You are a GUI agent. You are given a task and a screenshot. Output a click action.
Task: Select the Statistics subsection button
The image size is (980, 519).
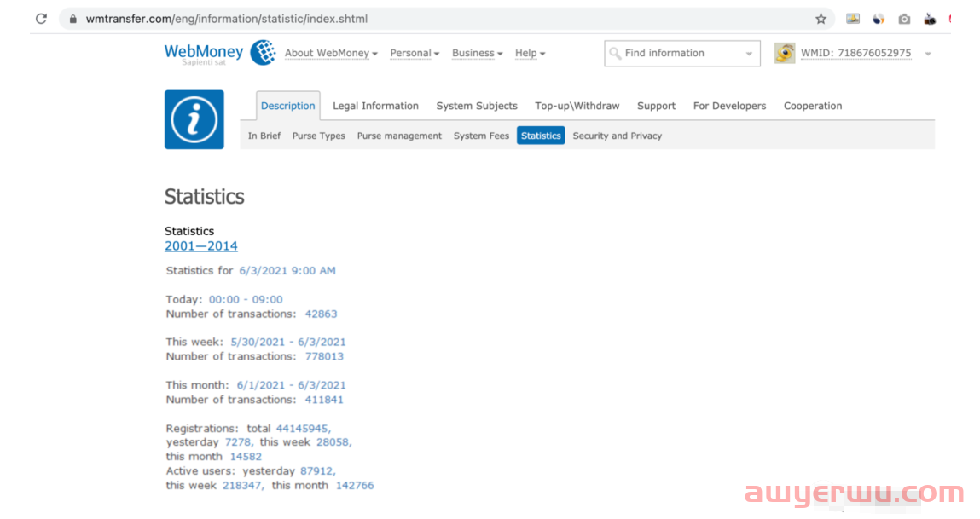pos(541,136)
